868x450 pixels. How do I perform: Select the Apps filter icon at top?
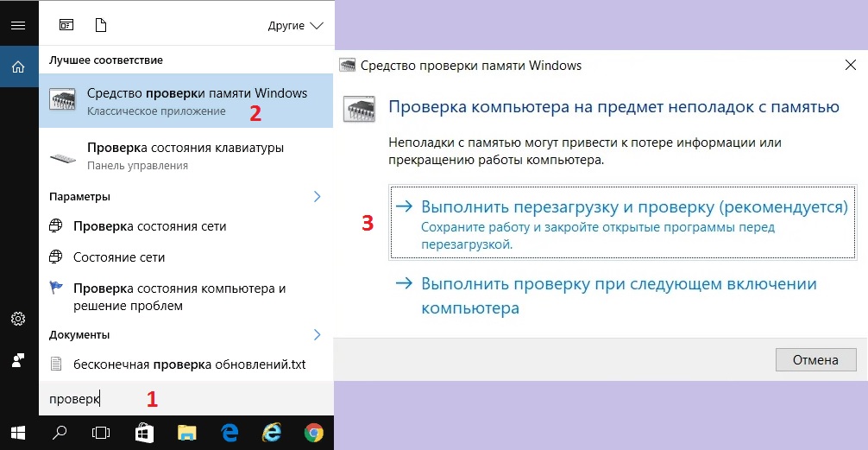[66, 25]
